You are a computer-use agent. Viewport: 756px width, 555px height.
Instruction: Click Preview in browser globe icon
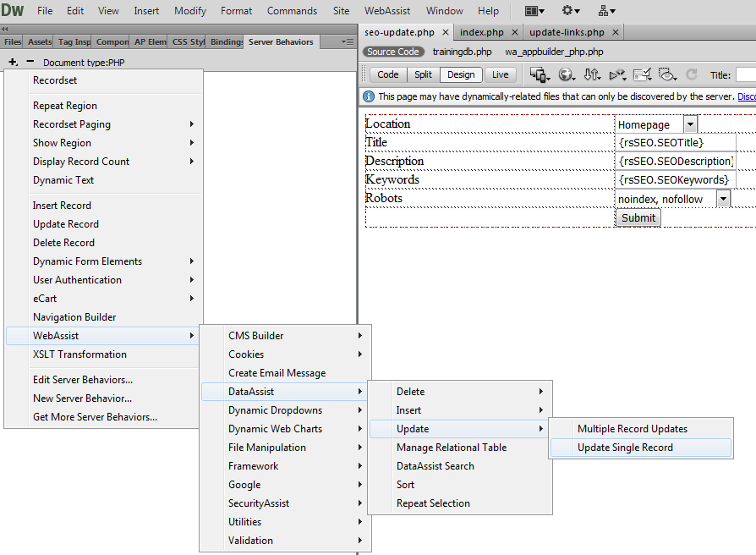(567, 74)
